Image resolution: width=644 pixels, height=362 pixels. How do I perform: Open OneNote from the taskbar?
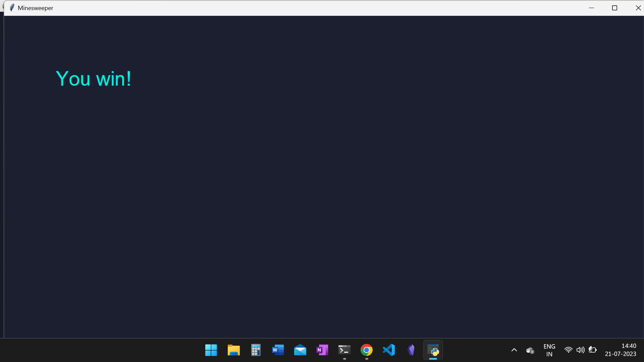(x=322, y=350)
